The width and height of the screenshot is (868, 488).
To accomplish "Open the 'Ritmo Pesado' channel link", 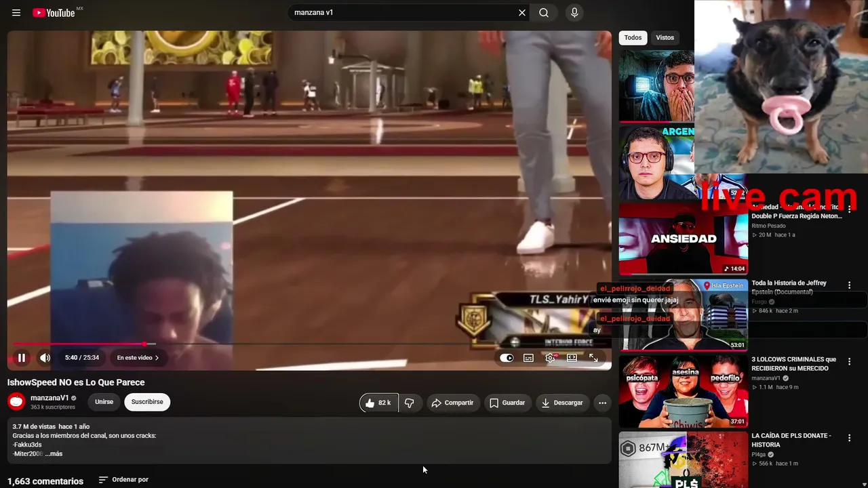I will (x=768, y=226).
